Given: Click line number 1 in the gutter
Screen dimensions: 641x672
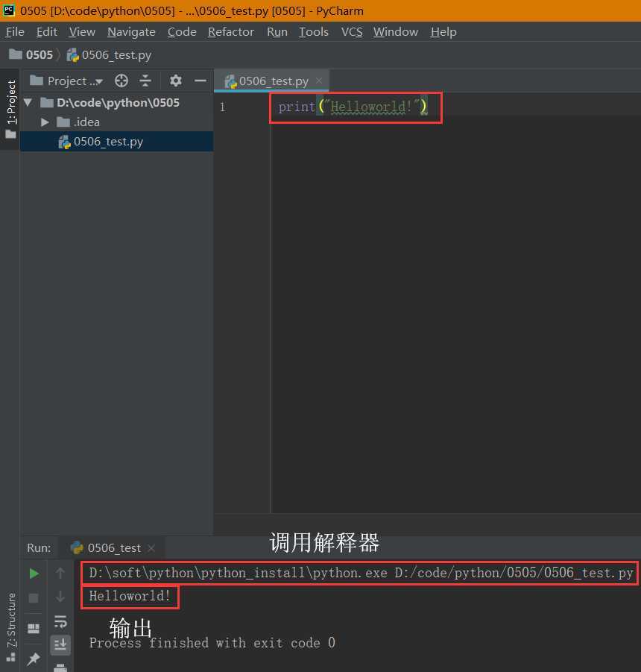Looking at the screenshot, I should click(222, 107).
